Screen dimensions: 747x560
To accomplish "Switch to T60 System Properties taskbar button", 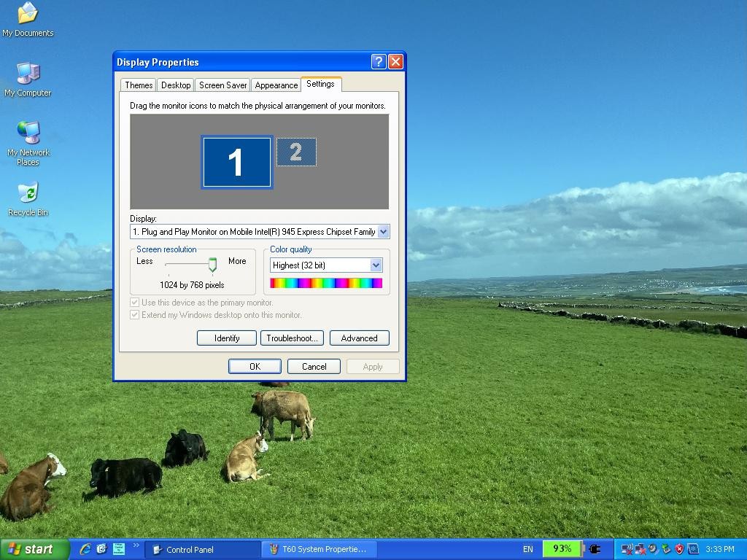I will click(320, 550).
